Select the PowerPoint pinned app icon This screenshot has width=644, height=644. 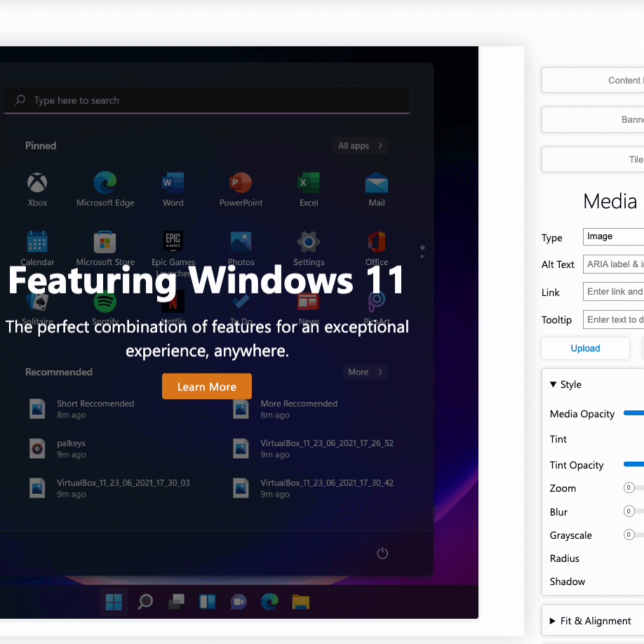241,184
